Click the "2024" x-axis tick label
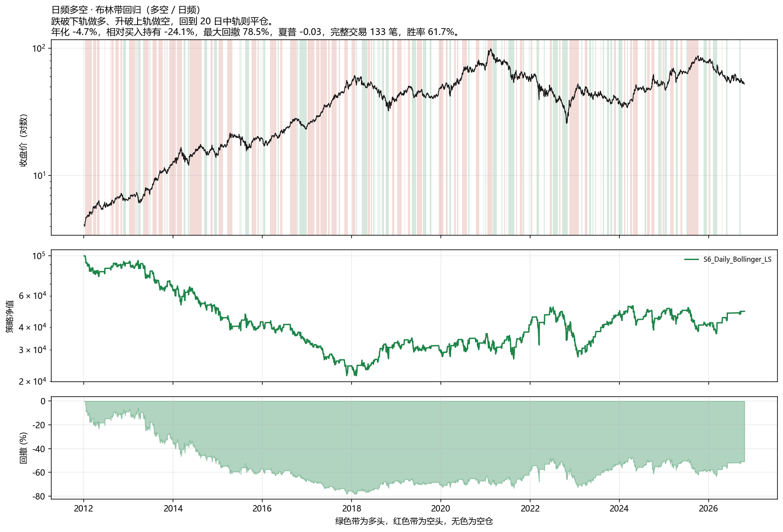Screen dimensions: 783x532 tap(619, 509)
